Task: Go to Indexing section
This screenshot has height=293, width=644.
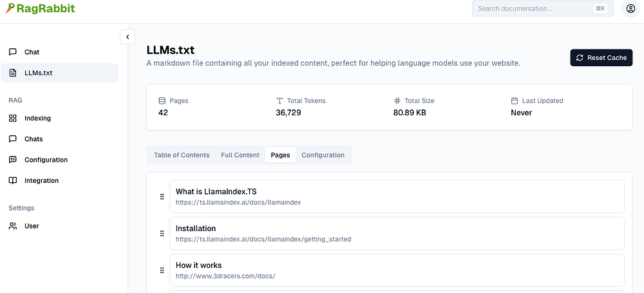Action: click(59, 118)
